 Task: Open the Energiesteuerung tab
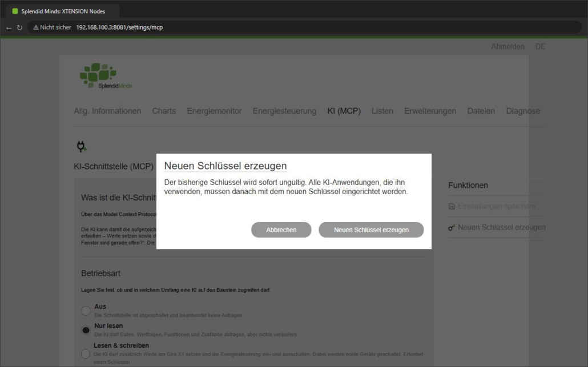pyautogui.click(x=284, y=111)
